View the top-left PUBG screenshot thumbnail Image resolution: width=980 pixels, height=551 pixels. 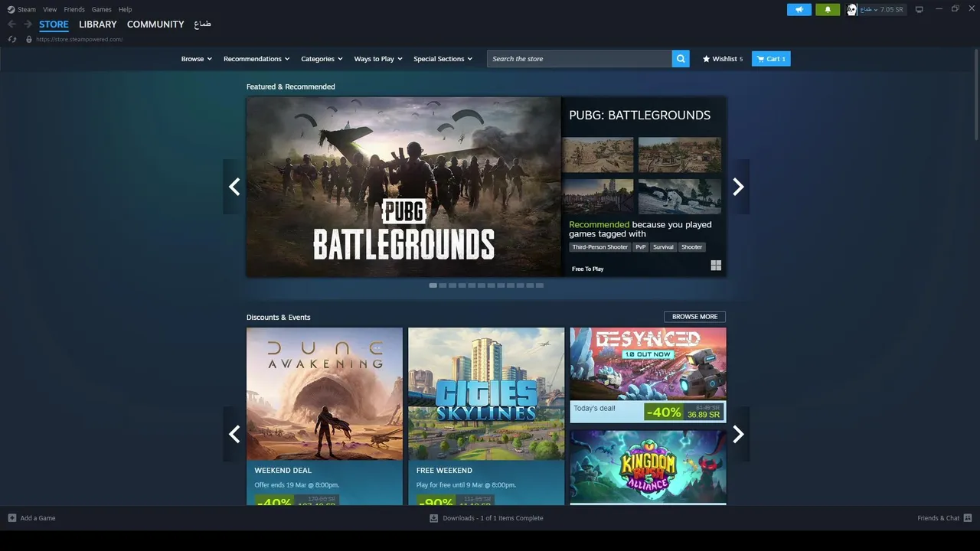(598, 155)
